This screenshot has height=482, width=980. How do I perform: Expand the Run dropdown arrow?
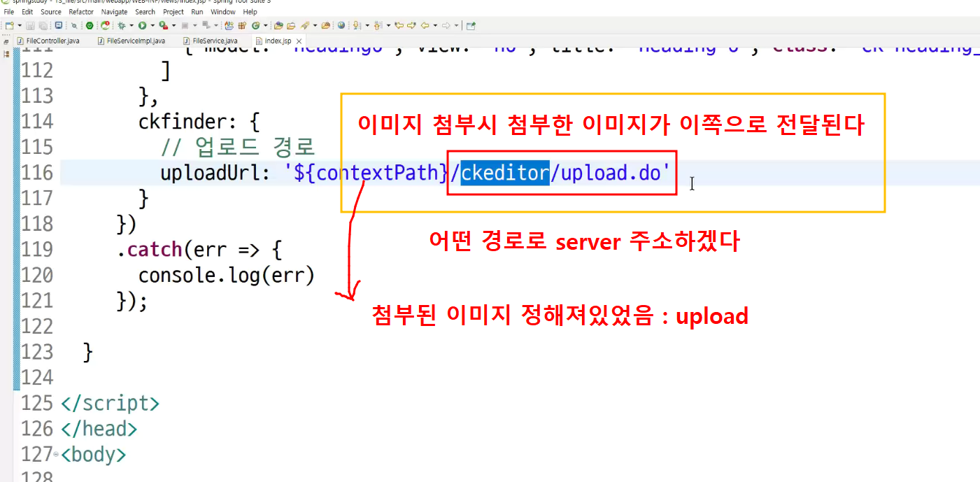click(152, 25)
